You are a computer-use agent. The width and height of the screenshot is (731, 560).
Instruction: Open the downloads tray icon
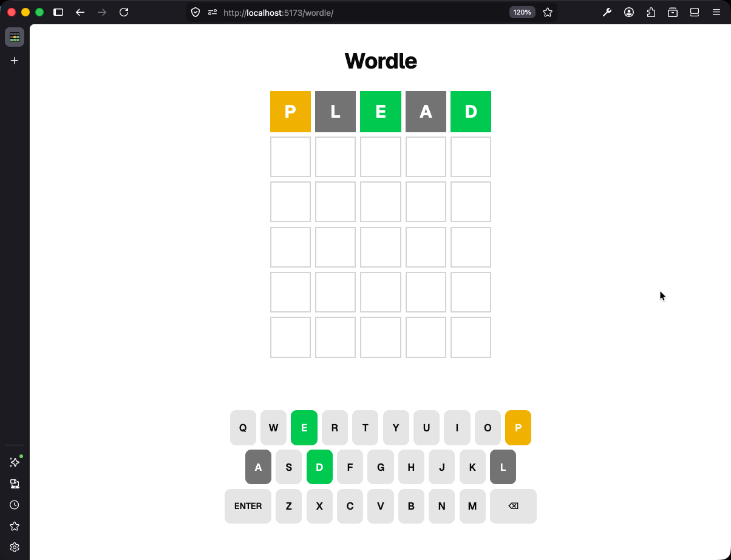pos(673,12)
